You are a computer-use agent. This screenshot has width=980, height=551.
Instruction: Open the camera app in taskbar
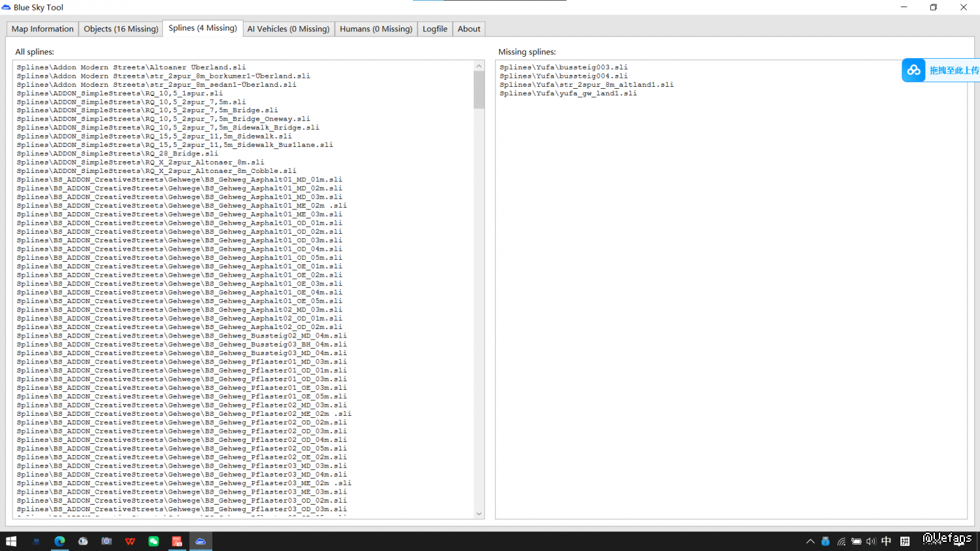coord(106,541)
